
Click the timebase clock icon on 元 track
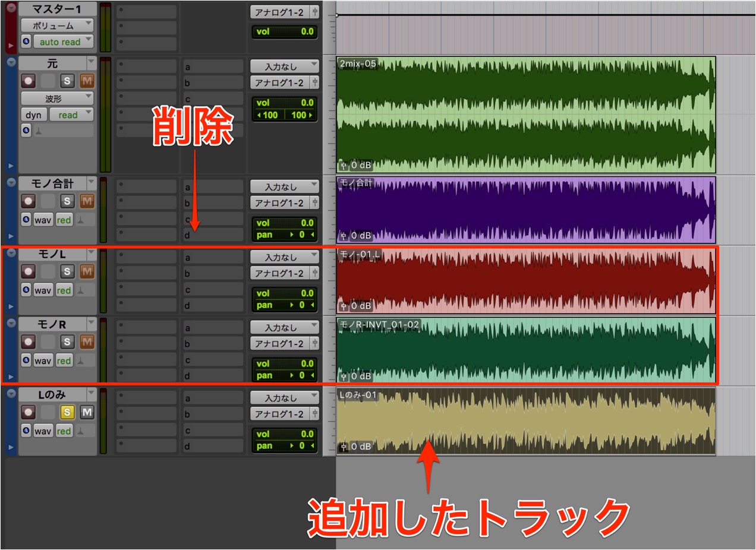[x=26, y=131]
